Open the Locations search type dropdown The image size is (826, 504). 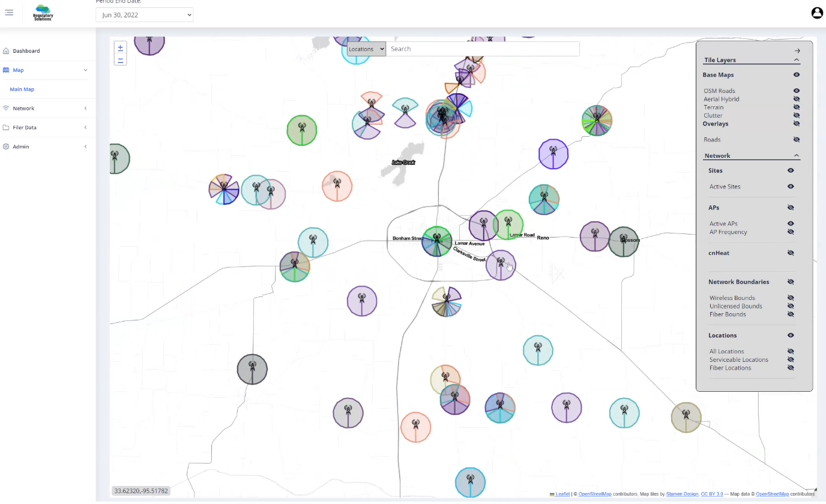pos(366,49)
